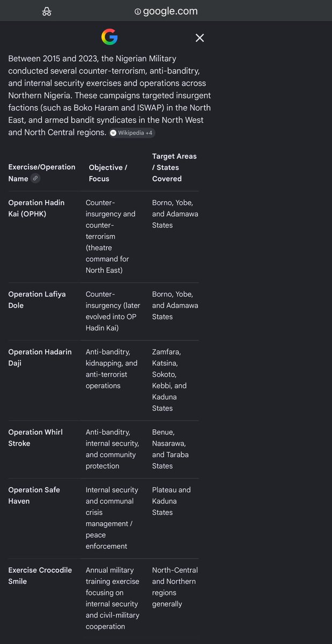The height and width of the screenshot is (644, 332).
Task: Tap the site info icon beside google.com
Action: pos(138,11)
